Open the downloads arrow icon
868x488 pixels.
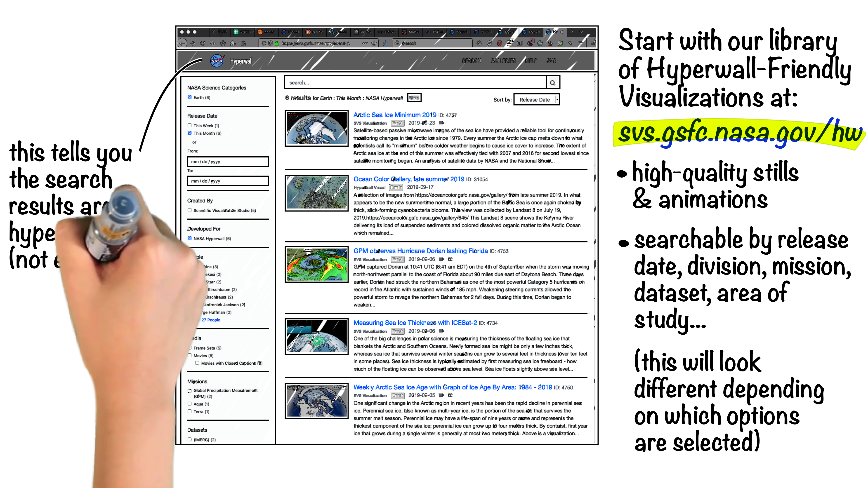point(385,43)
